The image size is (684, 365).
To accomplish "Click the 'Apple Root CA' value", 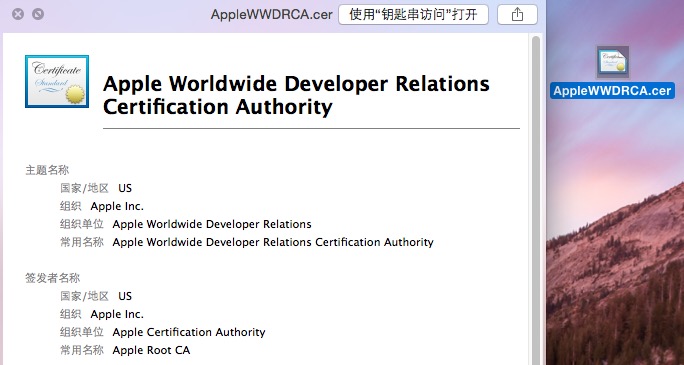I will coord(151,350).
